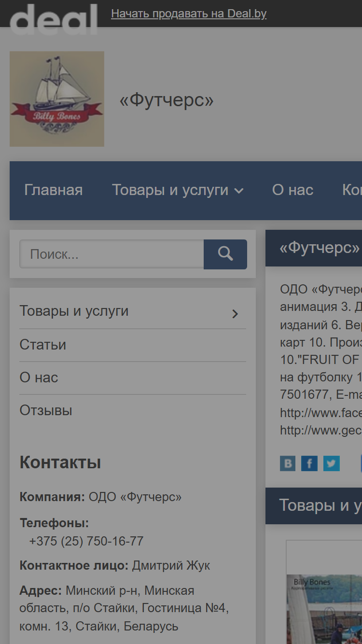Viewport: 362px width, 644px height.
Task: Click the http://www.gec… link in description
Action: pyautogui.click(x=321, y=430)
